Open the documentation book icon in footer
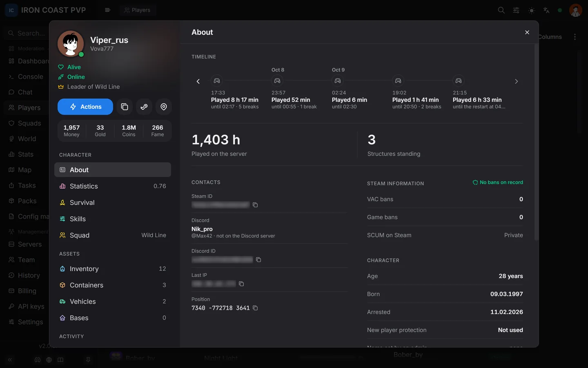The width and height of the screenshot is (588, 368). pos(60,360)
